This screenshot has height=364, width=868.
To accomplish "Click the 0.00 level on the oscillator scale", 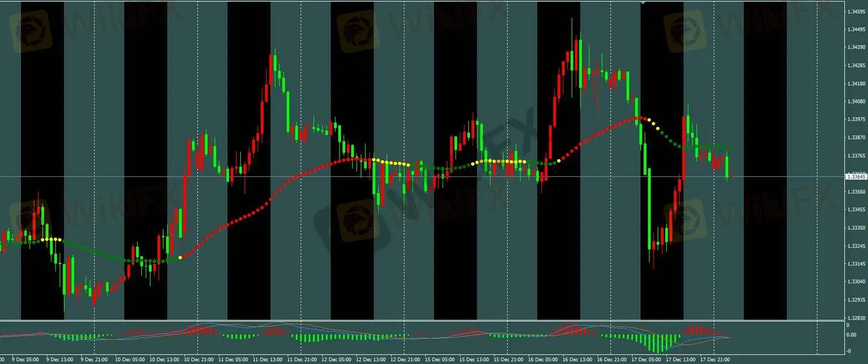I will (851, 335).
